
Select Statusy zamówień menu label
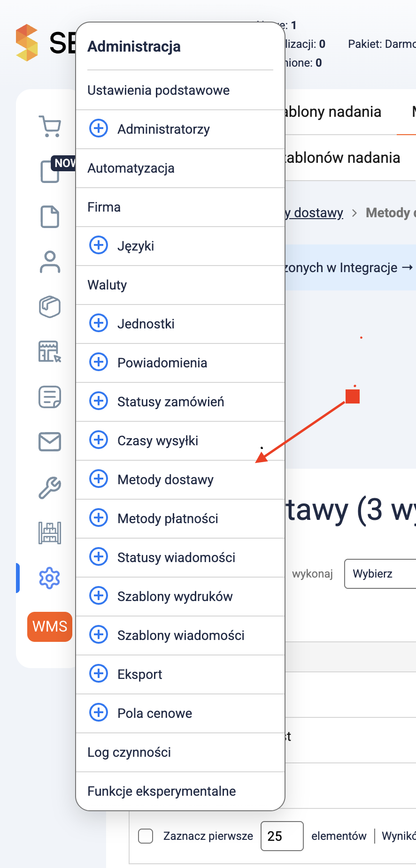coord(171,402)
